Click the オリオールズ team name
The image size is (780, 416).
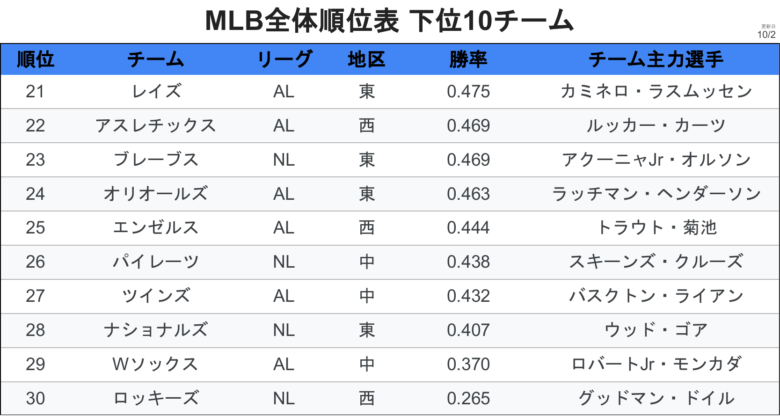point(155,194)
